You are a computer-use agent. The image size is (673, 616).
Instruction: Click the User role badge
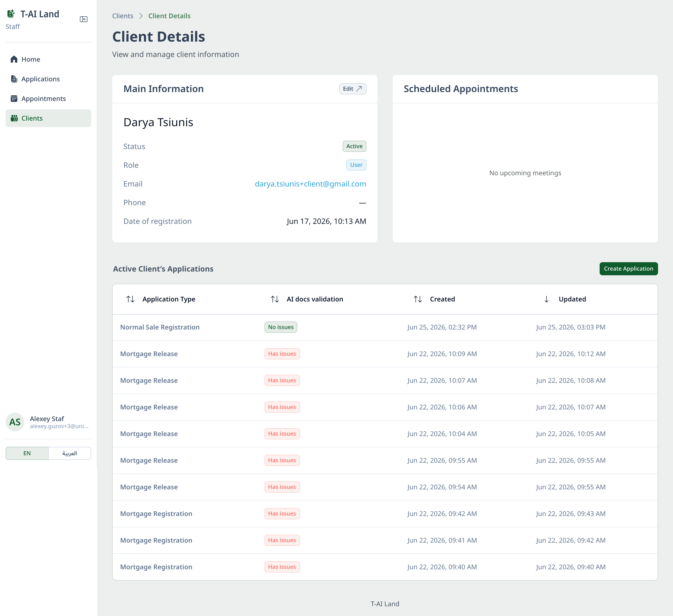[356, 165]
